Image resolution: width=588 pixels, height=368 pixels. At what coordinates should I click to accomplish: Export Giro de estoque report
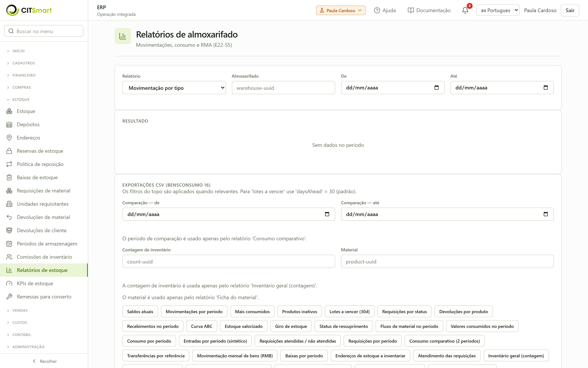coord(291,326)
